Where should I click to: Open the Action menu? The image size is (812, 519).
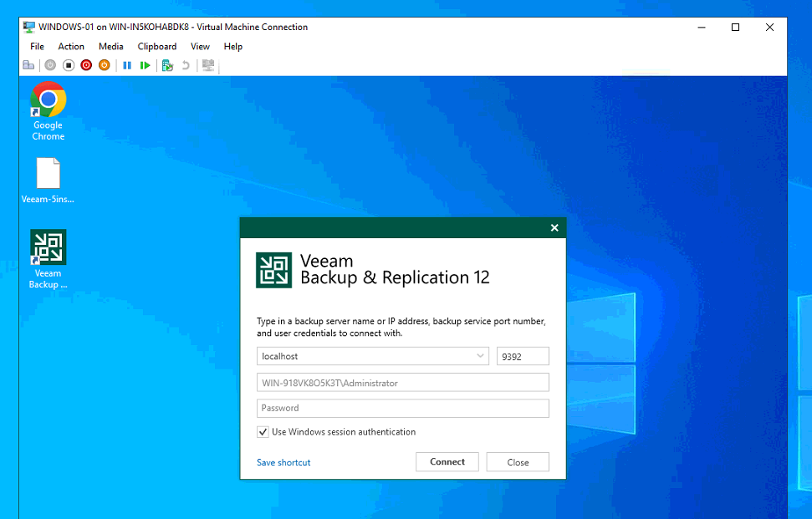(71, 47)
